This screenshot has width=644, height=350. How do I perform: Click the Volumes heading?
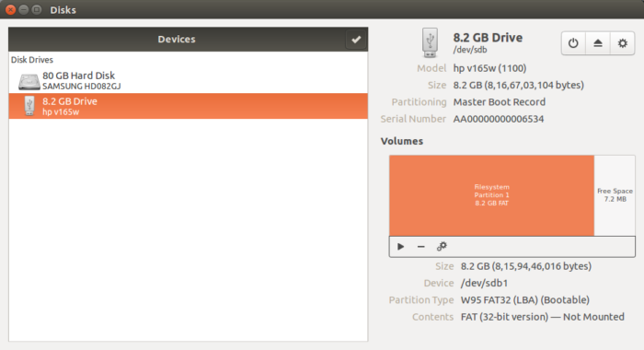(x=402, y=141)
